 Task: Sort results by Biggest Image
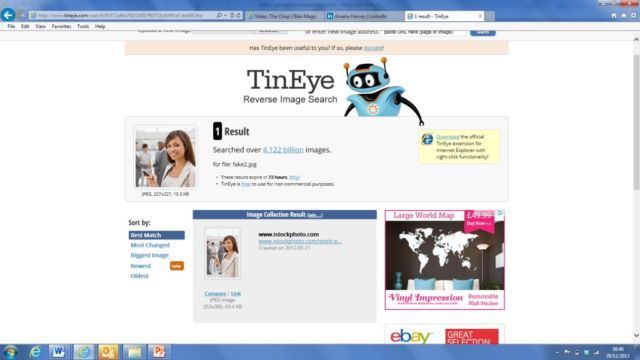tap(149, 255)
